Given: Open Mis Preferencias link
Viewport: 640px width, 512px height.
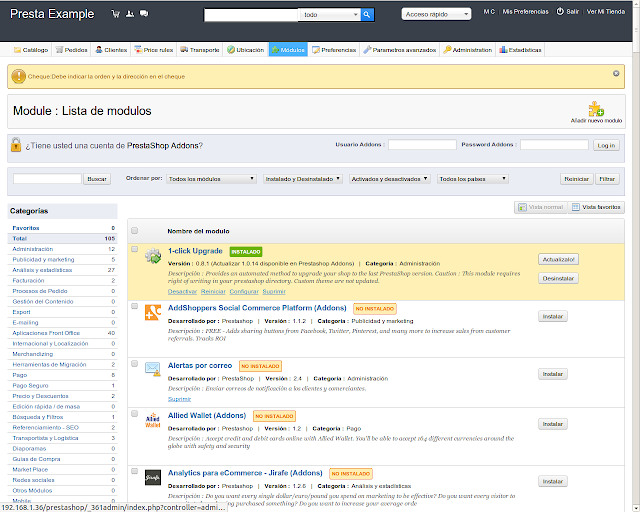Looking at the screenshot, I should pos(525,11).
